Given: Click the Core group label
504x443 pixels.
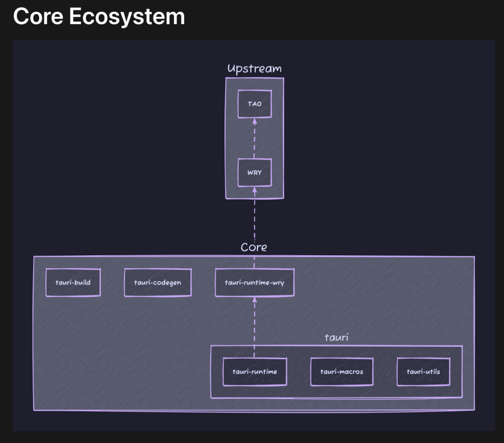Looking at the screenshot, I should [254, 247].
